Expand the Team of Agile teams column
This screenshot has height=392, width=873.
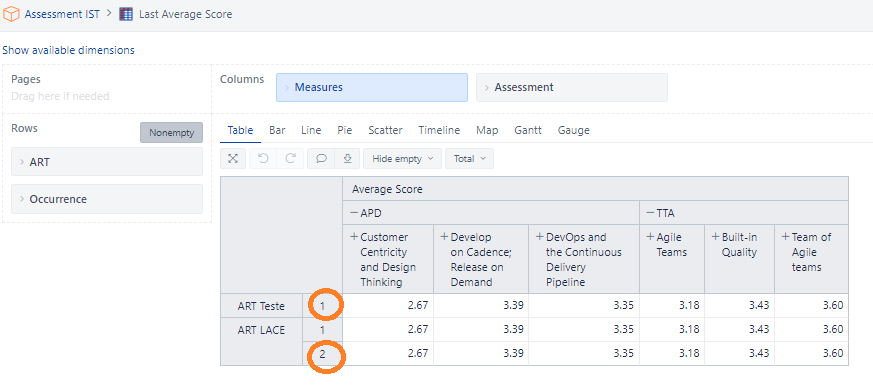tap(785, 237)
